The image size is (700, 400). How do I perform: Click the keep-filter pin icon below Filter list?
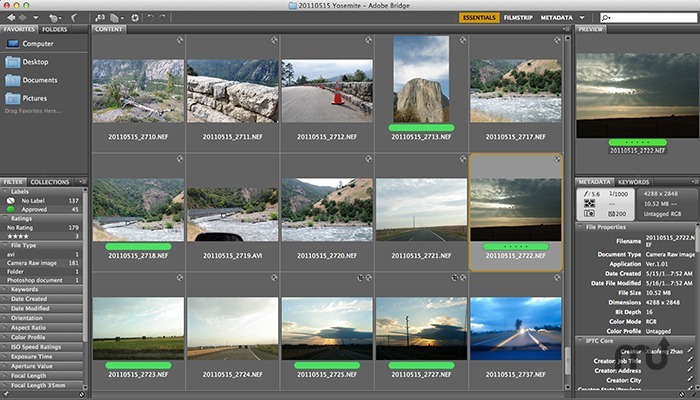coord(6,394)
